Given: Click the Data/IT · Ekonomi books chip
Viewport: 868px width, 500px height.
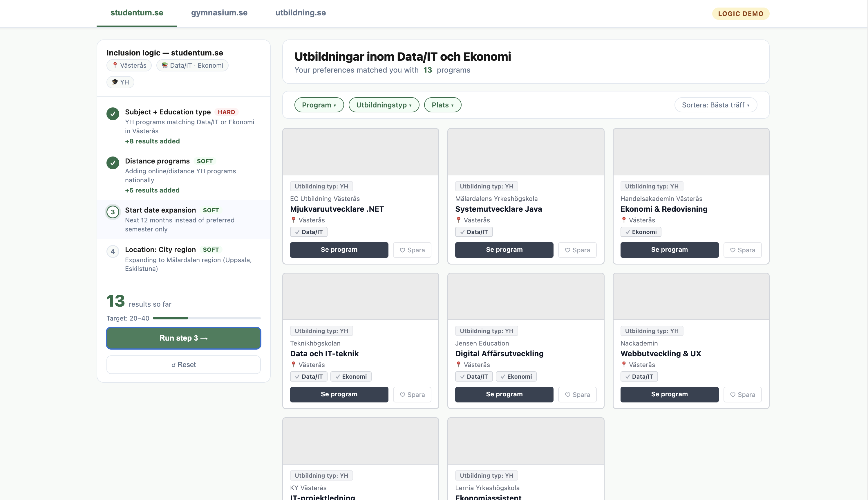Looking at the screenshot, I should click(x=192, y=65).
